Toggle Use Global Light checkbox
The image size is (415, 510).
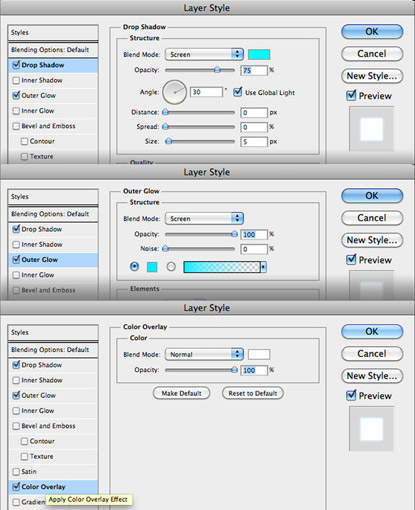click(x=238, y=92)
